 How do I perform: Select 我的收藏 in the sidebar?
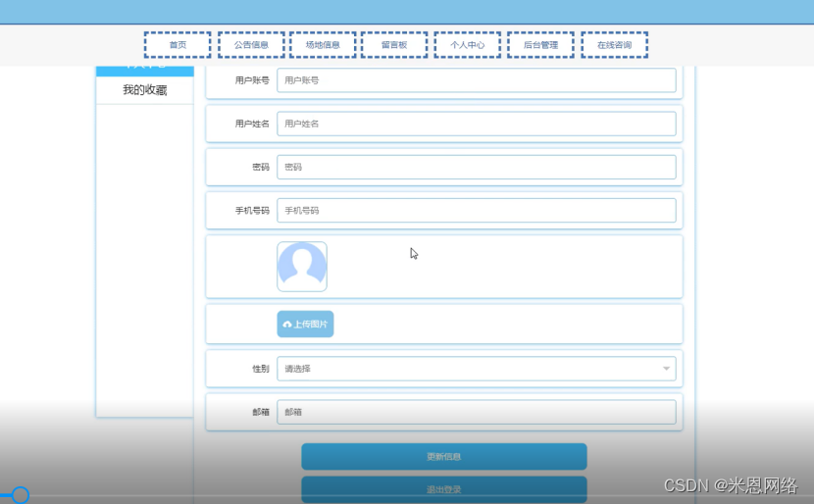(x=145, y=90)
